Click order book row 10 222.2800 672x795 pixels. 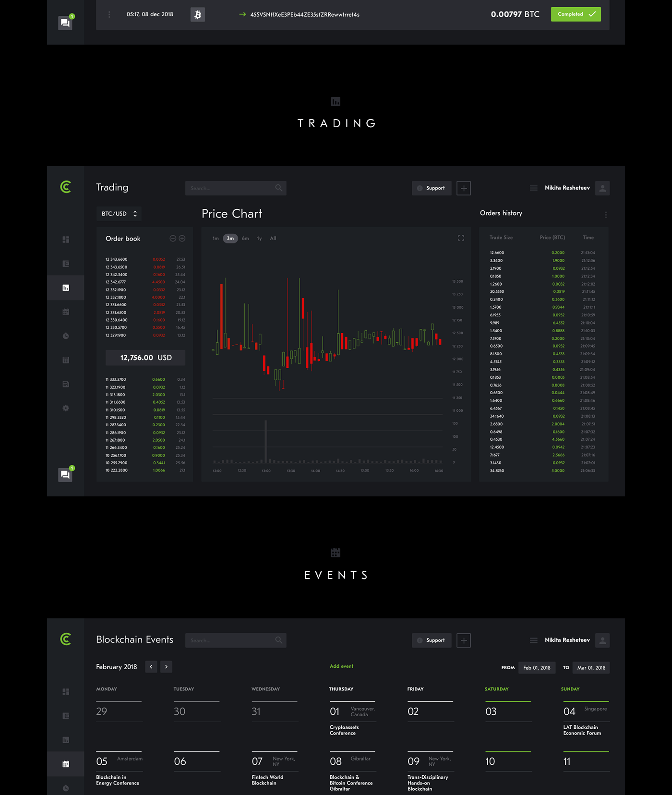pos(145,470)
